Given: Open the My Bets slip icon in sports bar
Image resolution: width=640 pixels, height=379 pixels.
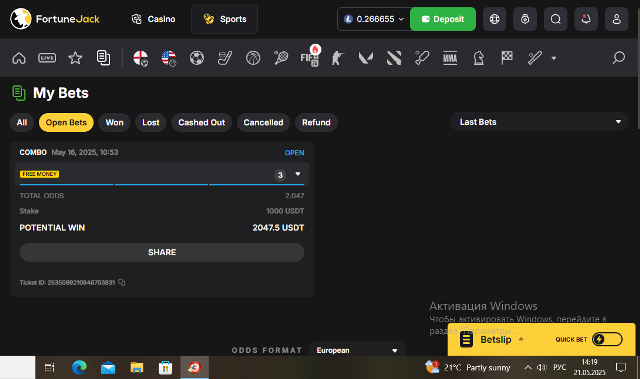Looking at the screenshot, I should [103, 58].
